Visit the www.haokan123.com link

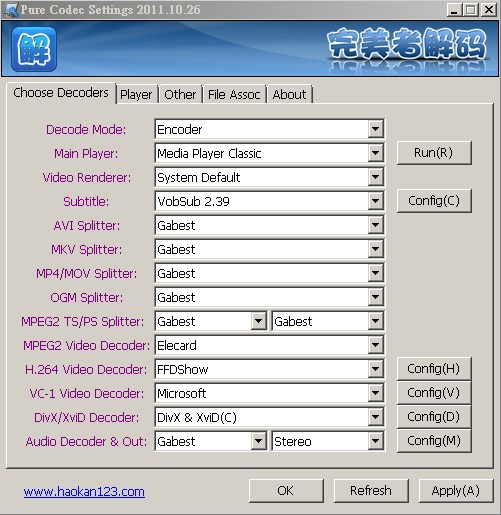click(84, 492)
